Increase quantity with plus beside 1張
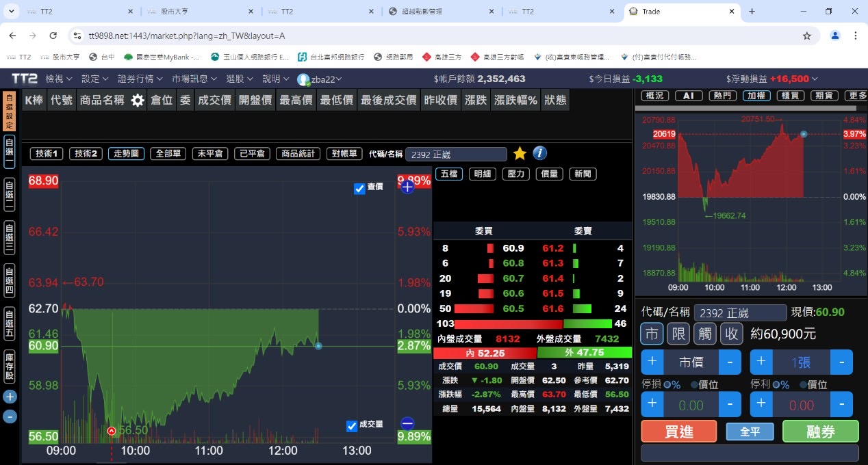Screen dimensions: 868x465 tap(761, 362)
